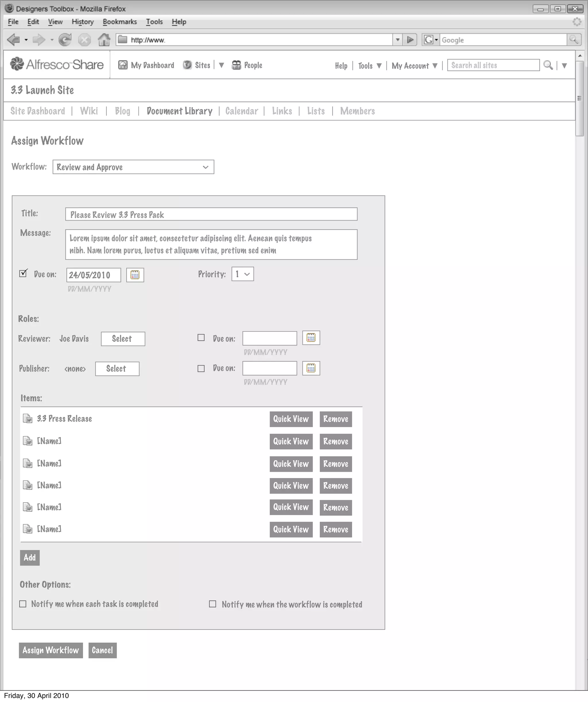Open the main Due on calendar picker

pyautogui.click(x=135, y=275)
